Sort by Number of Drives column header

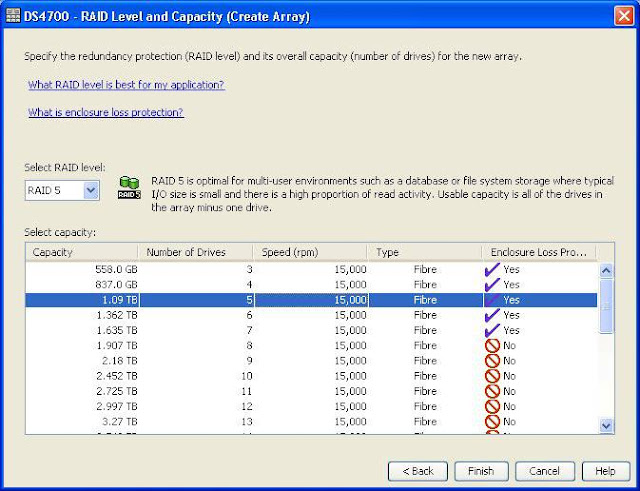coord(196,252)
